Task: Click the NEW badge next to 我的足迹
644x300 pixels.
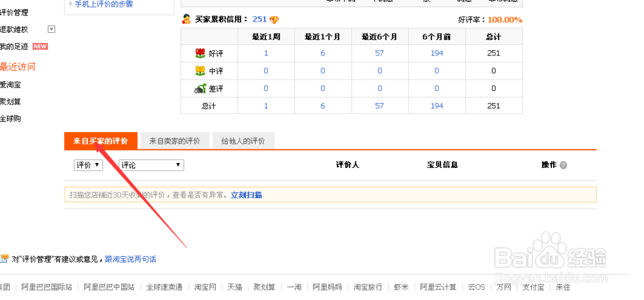Action: pos(40,46)
